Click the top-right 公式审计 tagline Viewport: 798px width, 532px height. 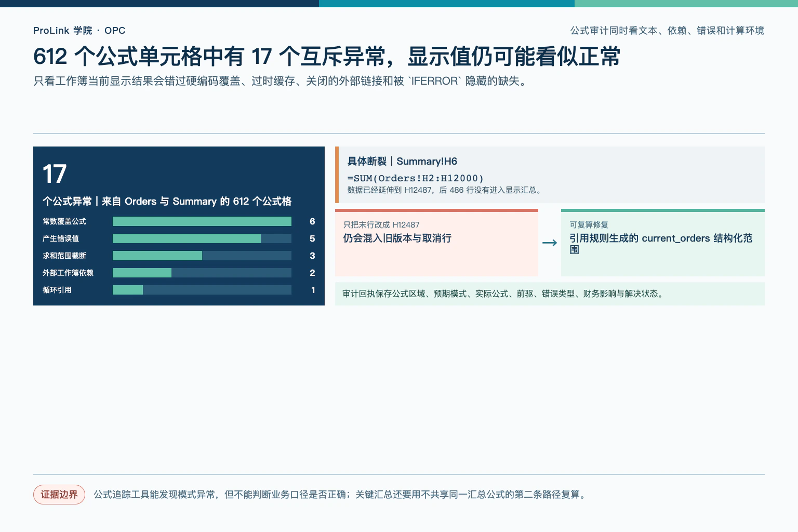(x=667, y=31)
